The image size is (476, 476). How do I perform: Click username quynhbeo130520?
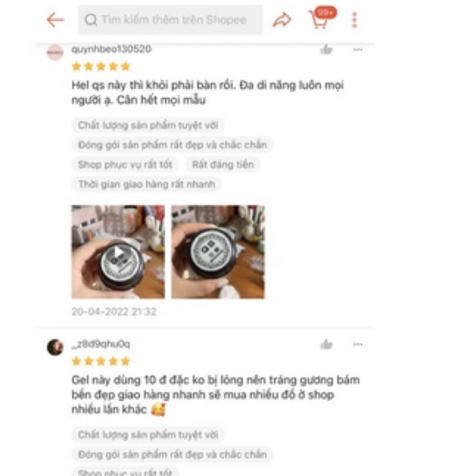(x=111, y=49)
